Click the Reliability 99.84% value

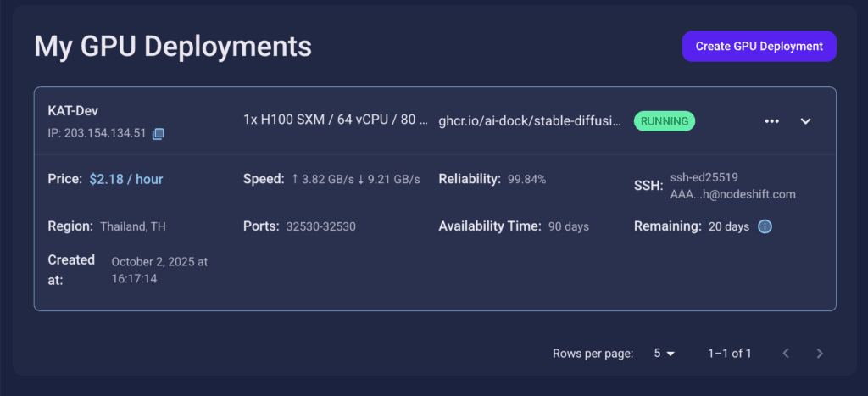[x=526, y=180]
